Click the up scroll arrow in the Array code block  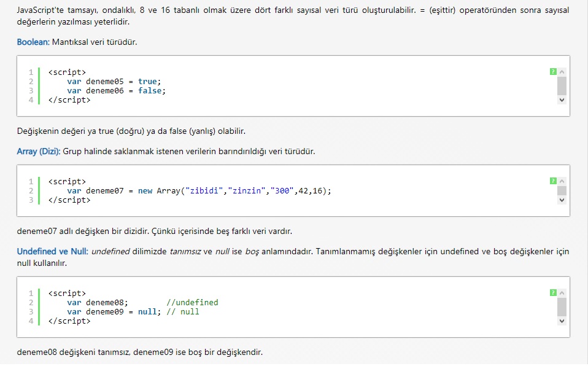click(562, 181)
